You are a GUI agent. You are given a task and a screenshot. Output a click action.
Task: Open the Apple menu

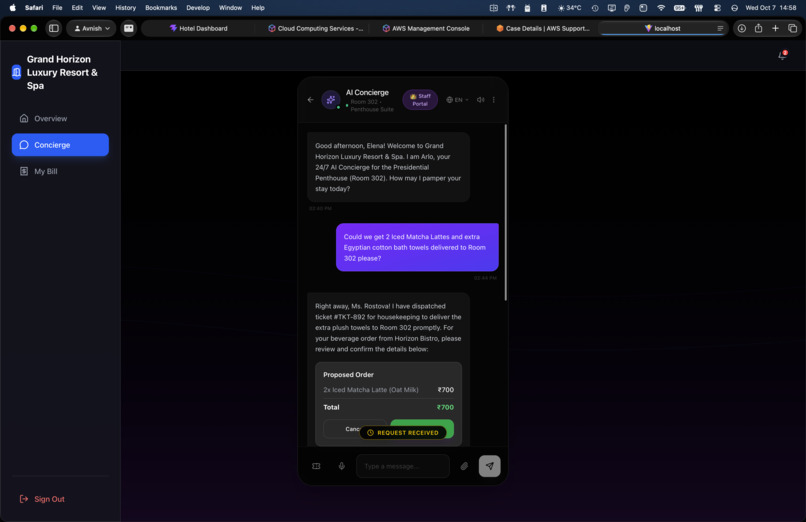(x=12, y=8)
